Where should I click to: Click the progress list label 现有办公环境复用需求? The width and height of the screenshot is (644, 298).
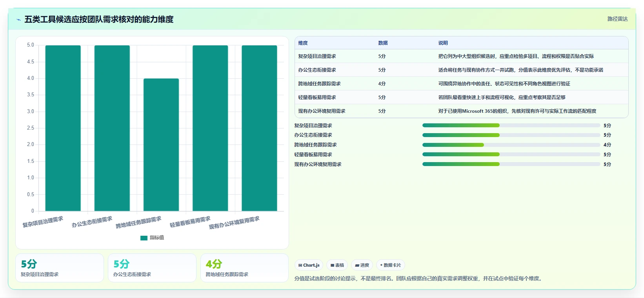click(318, 164)
